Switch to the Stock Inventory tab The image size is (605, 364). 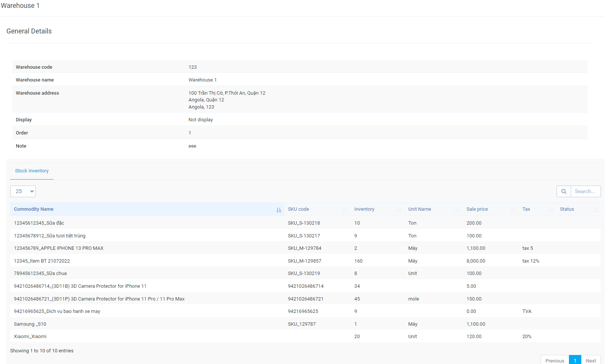(32, 171)
